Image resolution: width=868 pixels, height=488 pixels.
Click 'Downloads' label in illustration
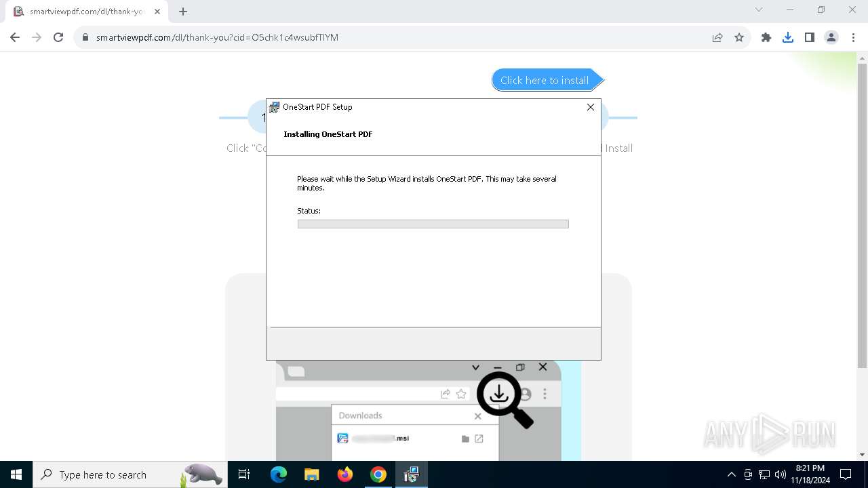point(360,415)
